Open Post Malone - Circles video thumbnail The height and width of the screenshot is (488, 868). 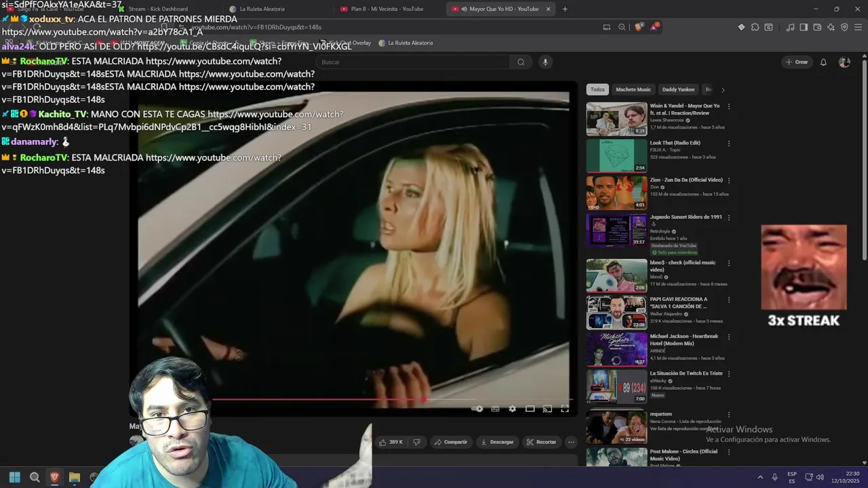tap(616, 457)
